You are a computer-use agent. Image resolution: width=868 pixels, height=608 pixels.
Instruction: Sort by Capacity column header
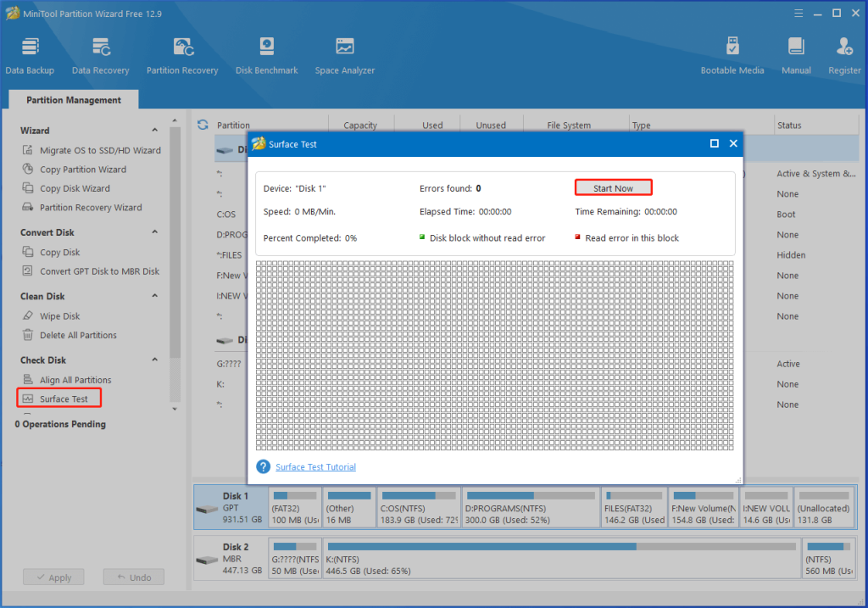360,126
